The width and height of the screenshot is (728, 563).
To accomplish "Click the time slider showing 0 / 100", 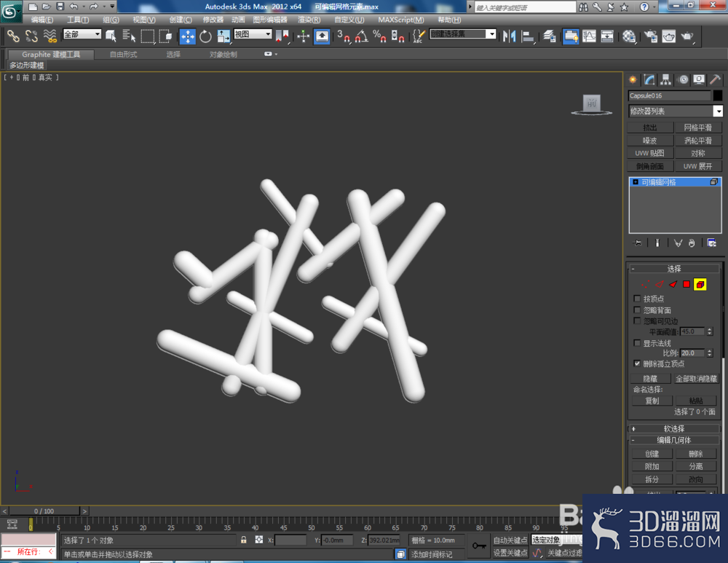I will [44, 511].
